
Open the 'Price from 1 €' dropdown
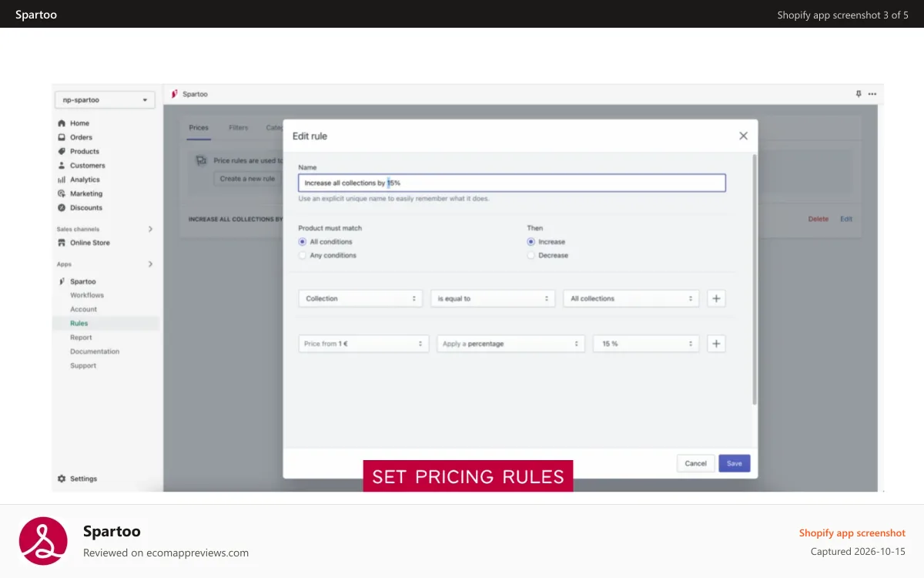click(363, 344)
